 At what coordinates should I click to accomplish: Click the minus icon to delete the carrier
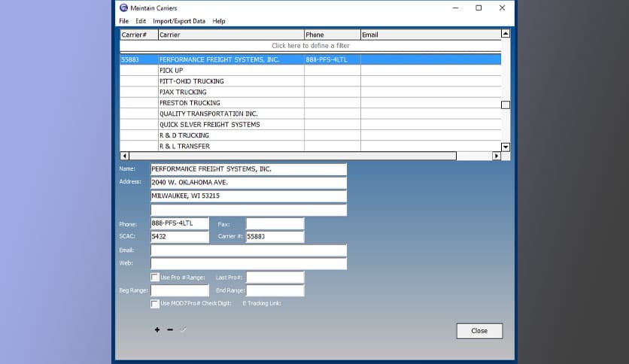[x=170, y=330]
